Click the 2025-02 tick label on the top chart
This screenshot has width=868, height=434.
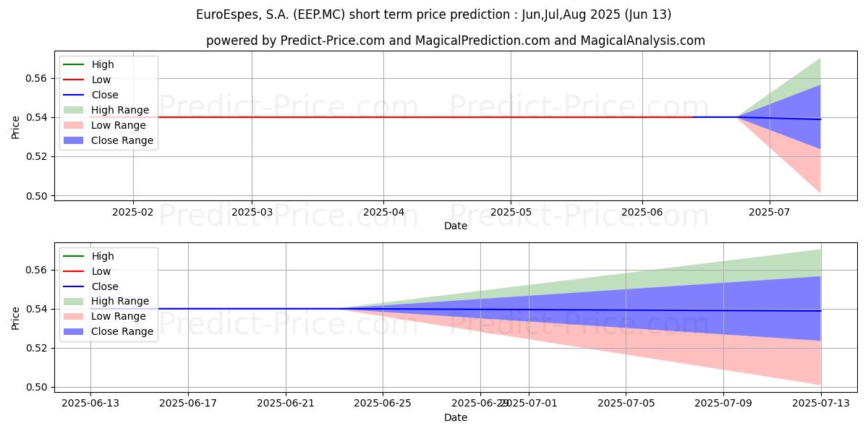point(133,212)
